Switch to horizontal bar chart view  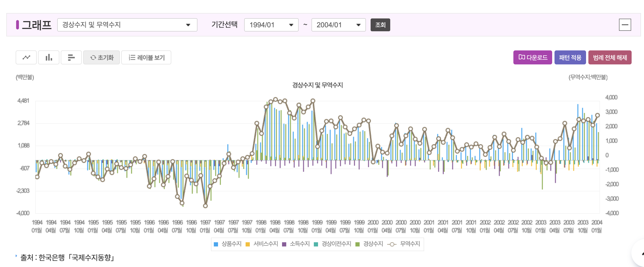pos(71,57)
